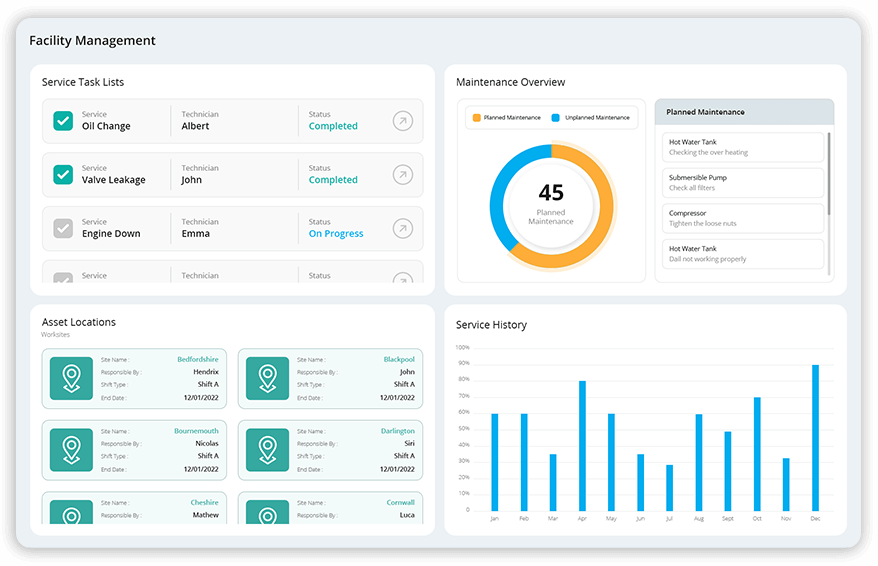Check the Engine Down service checkbox
The width and height of the screenshot is (878, 566).
click(63, 229)
